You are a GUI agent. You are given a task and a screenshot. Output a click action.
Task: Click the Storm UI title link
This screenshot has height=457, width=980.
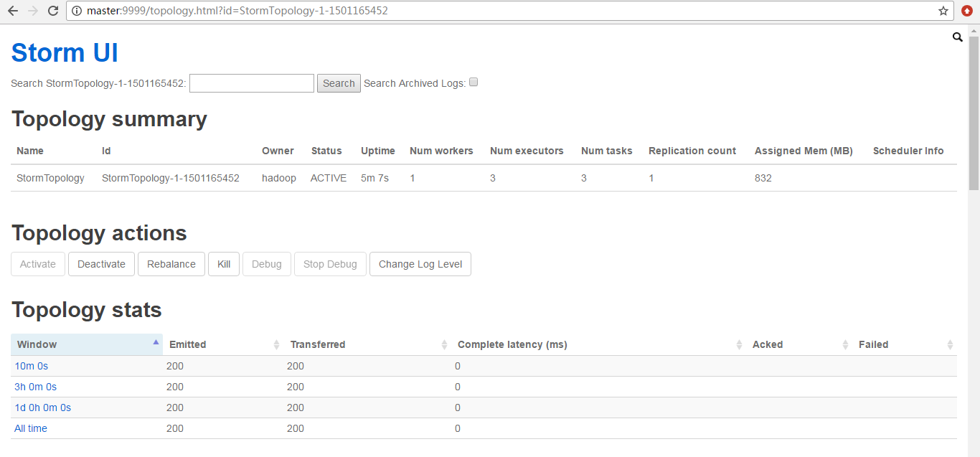[65, 53]
